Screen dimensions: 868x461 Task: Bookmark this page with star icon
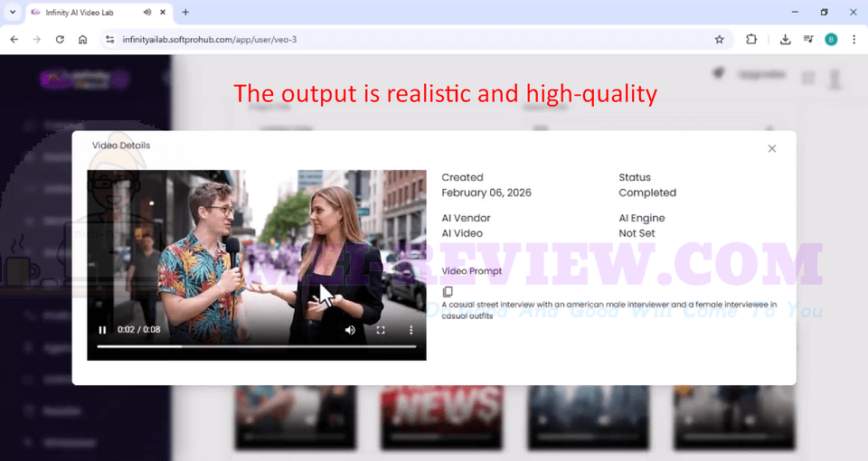(x=719, y=39)
